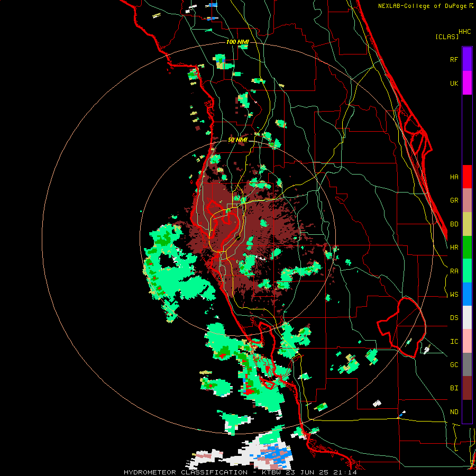Click the GR legend label
The width and height of the screenshot is (476, 476).
(x=454, y=200)
